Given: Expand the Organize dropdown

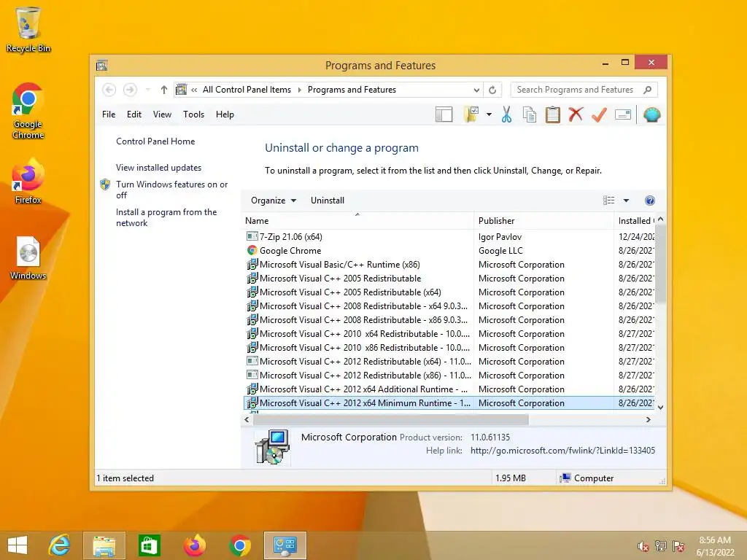Looking at the screenshot, I should [x=274, y=201].
